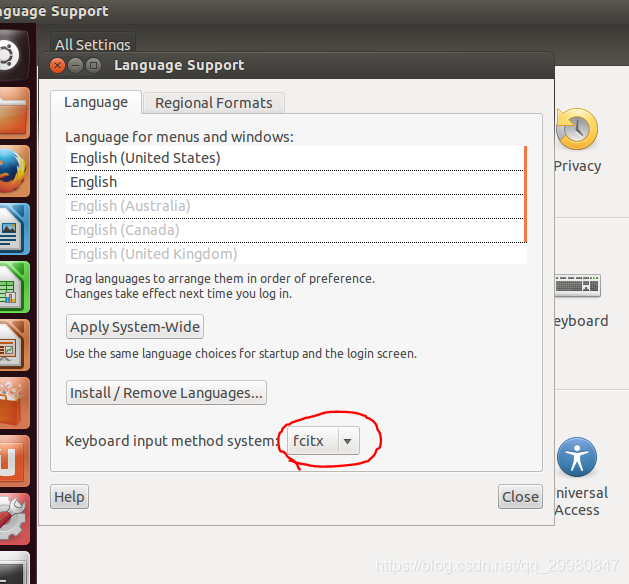Open the terminal icon at dock bottom

[14, 570]
